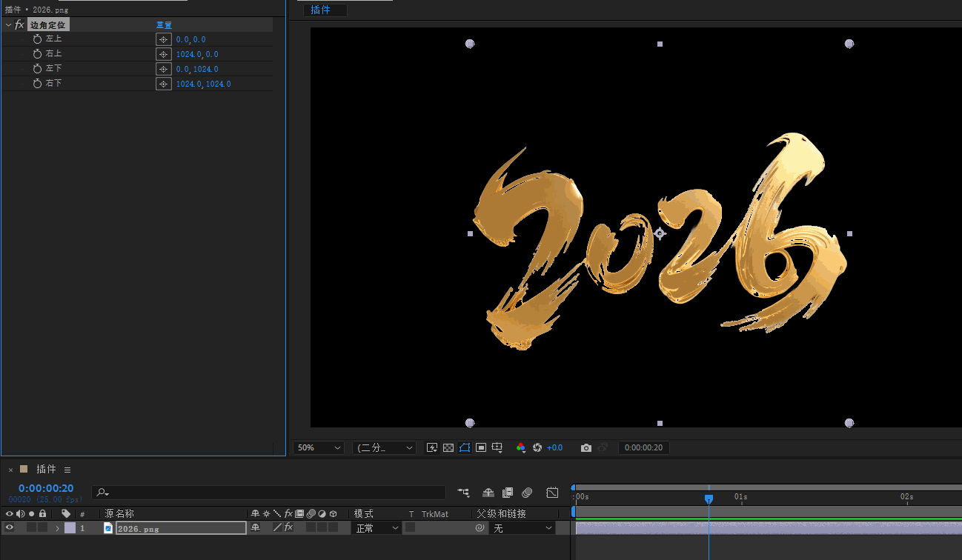Click the reset exposure icon
This screenshot has height=560, width=962.
537,447
